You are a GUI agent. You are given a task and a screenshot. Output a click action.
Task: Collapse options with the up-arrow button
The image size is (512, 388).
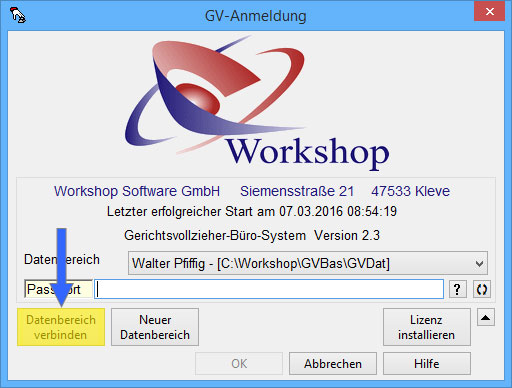[486, 317]
